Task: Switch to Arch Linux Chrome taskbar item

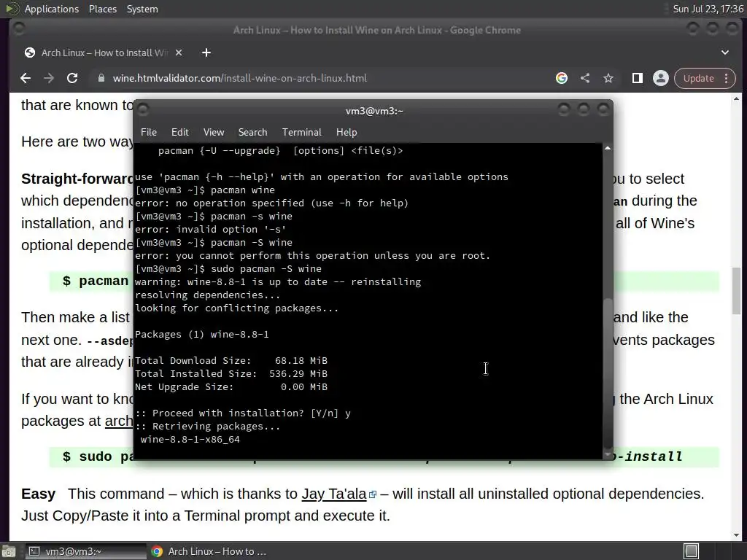Action: [x=208, y=551]
